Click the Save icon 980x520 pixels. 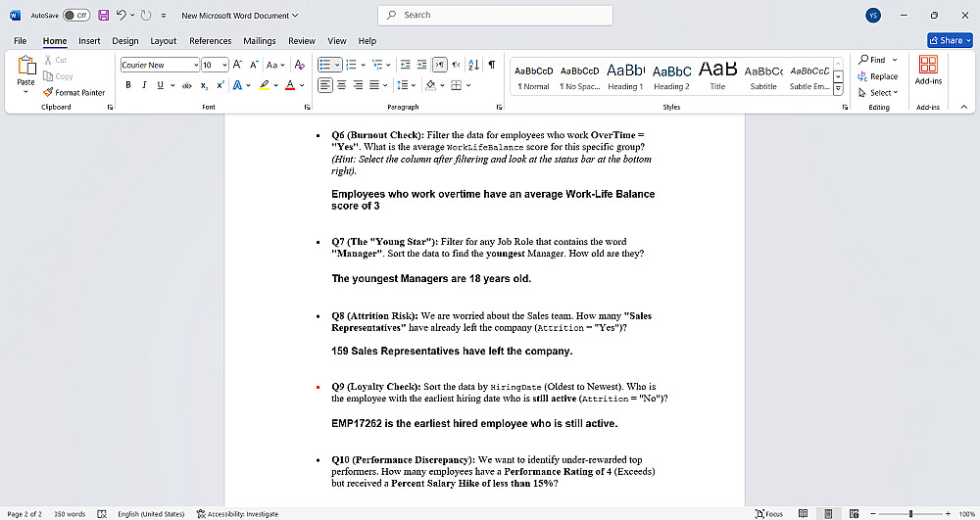click(x=104, y=15)
